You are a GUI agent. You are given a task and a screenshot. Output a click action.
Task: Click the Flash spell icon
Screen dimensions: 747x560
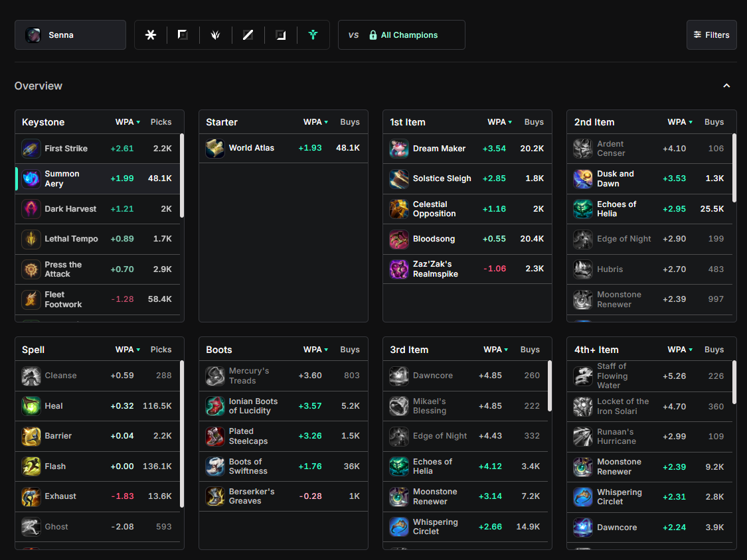(x=31, y=466)
